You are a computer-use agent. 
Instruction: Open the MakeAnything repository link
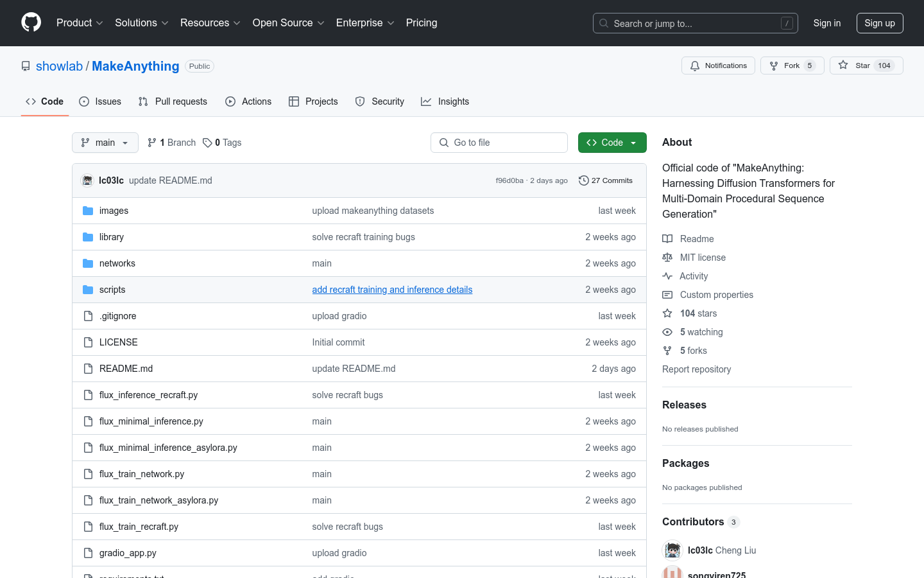(135, 66)
